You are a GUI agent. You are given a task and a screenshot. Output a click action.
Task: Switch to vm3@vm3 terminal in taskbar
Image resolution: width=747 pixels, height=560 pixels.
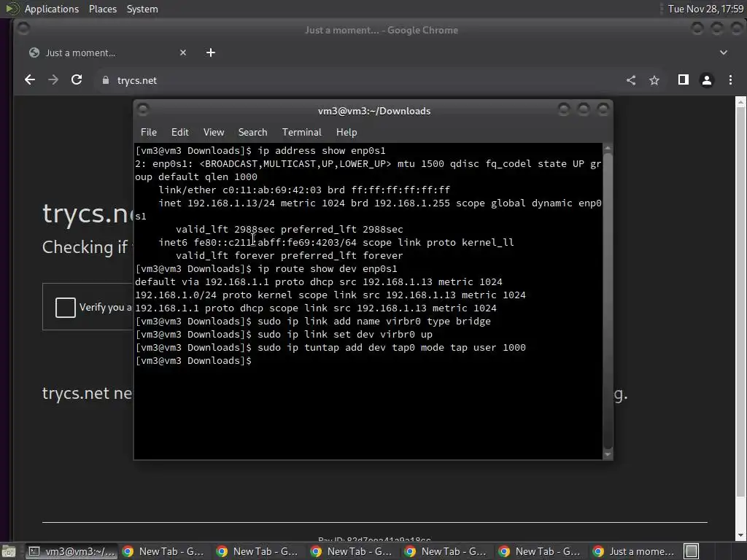tap(71, 551)
